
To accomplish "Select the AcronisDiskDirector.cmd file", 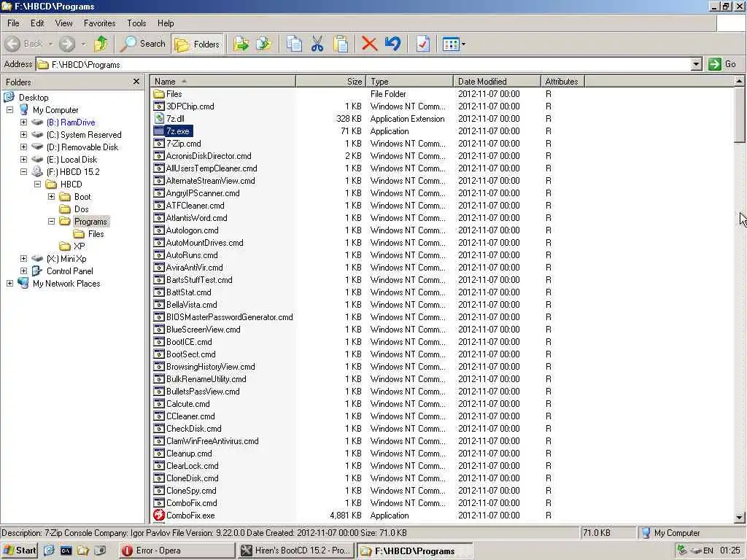I will [x=209, y=156].
